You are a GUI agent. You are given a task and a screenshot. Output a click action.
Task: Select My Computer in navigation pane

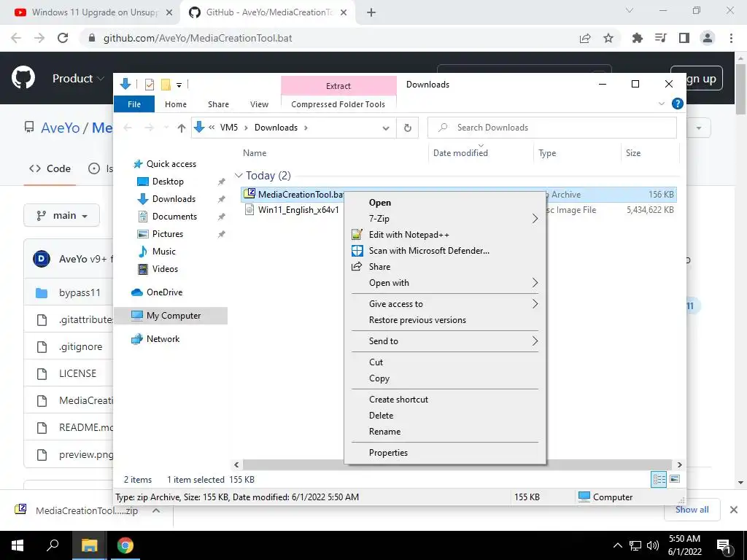point(171,316)
